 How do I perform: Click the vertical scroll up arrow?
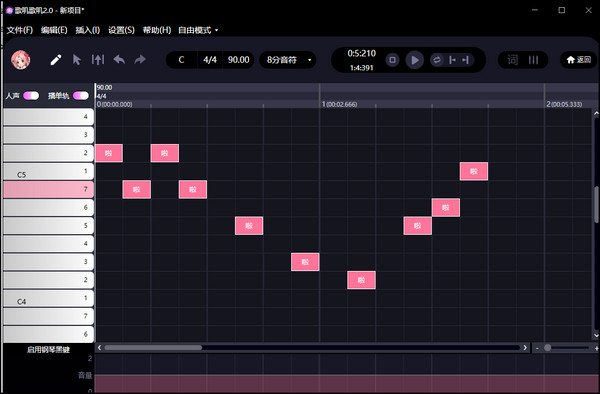point(596,113)
